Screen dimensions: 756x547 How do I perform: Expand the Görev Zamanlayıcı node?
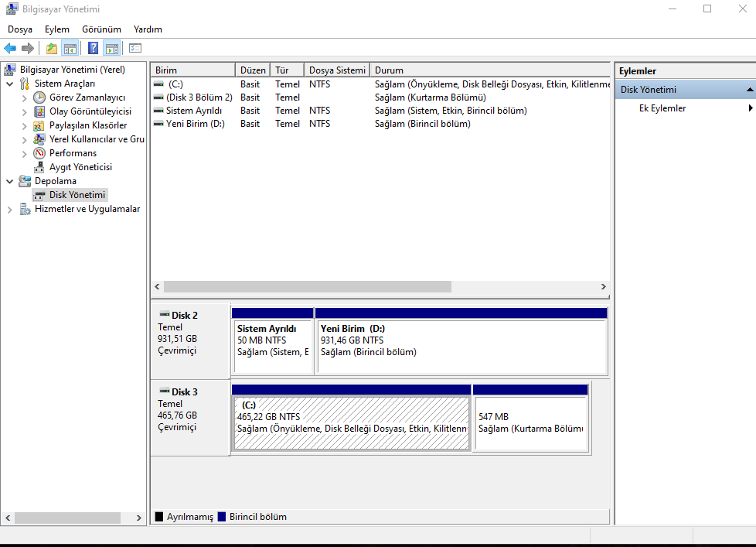coord(24,98)
